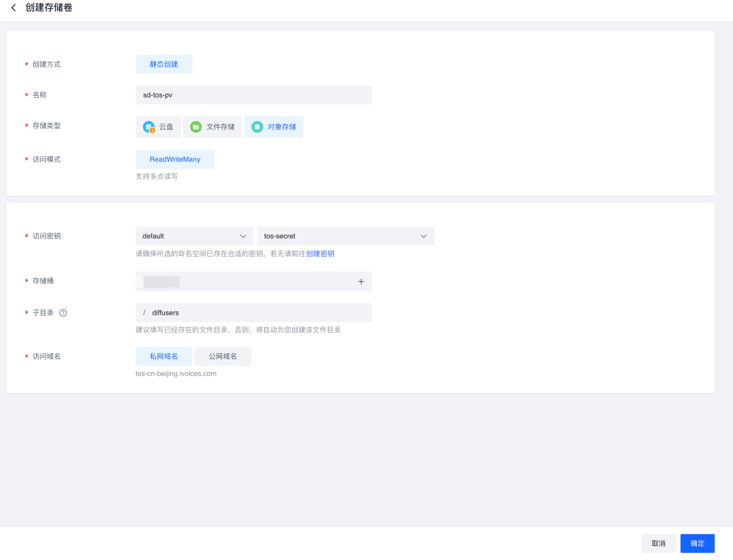Screen dimensions: 733x560
Task: Click the chevron arrow of the tos-secret dropdown
Action: pos(424,236)
